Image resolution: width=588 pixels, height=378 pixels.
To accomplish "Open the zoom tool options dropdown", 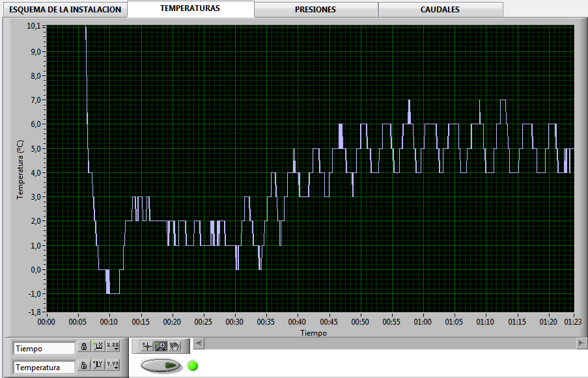I will 164,349.
